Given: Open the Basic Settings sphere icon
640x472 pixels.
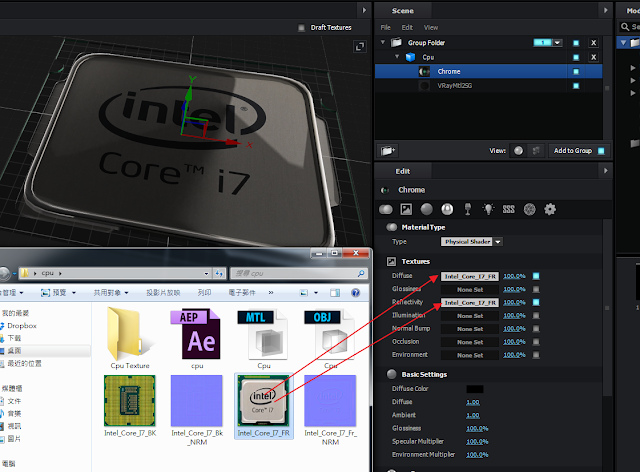Looking at the screenshot, I should 427,209.
